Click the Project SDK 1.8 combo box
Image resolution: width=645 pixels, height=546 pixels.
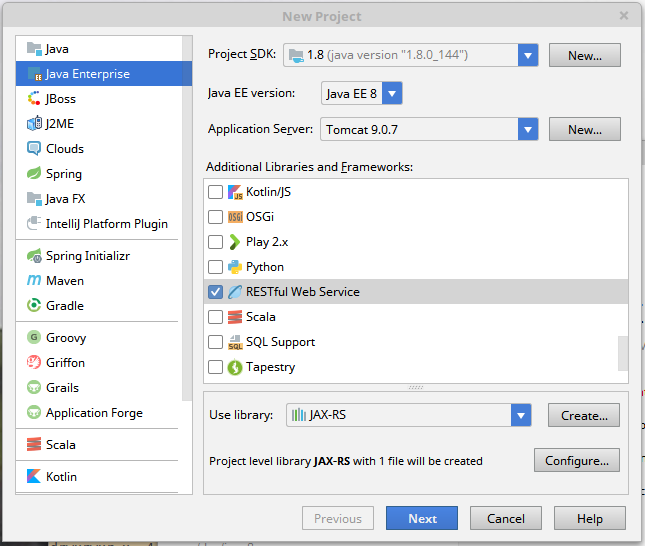tap(411, 55)
